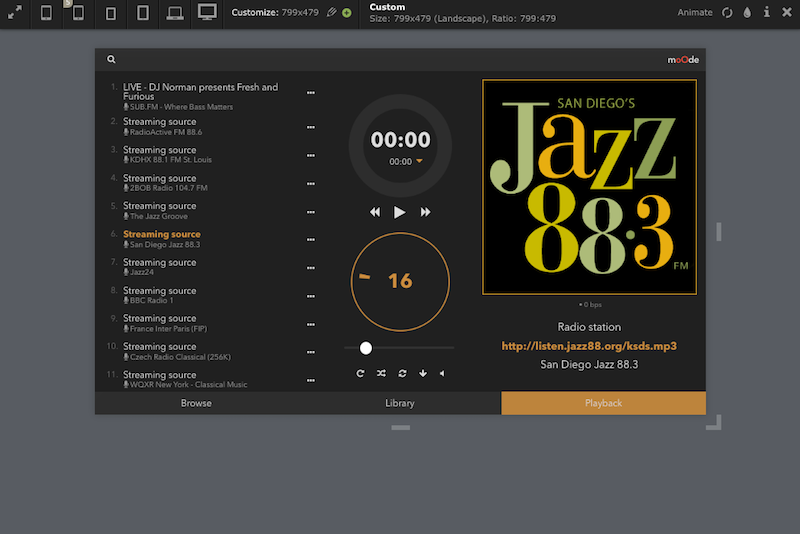
Task: Select the large tablet preset beside the laptop icon
Action: pyautogui.click(x=143, y=12)
